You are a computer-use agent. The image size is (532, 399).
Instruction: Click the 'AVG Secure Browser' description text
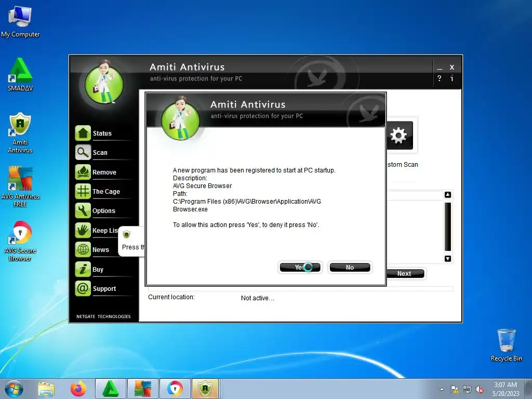[202, 185]
